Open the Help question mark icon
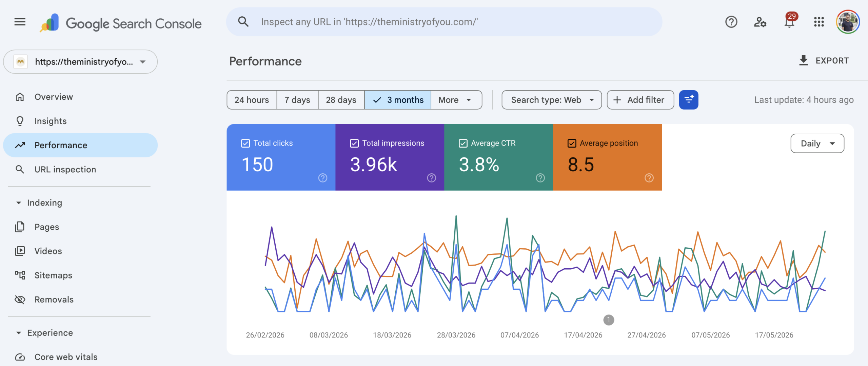The image size is (868, 366). pos(731,22)
